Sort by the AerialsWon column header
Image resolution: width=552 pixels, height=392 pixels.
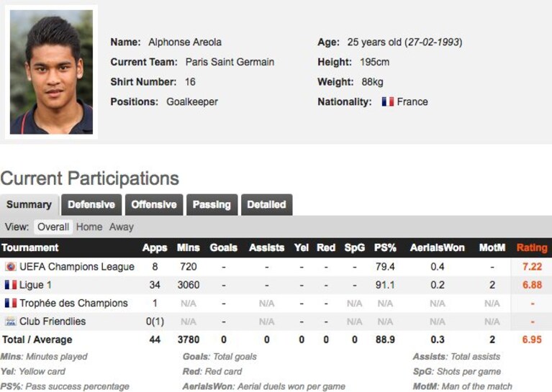(x=438, y=247)
